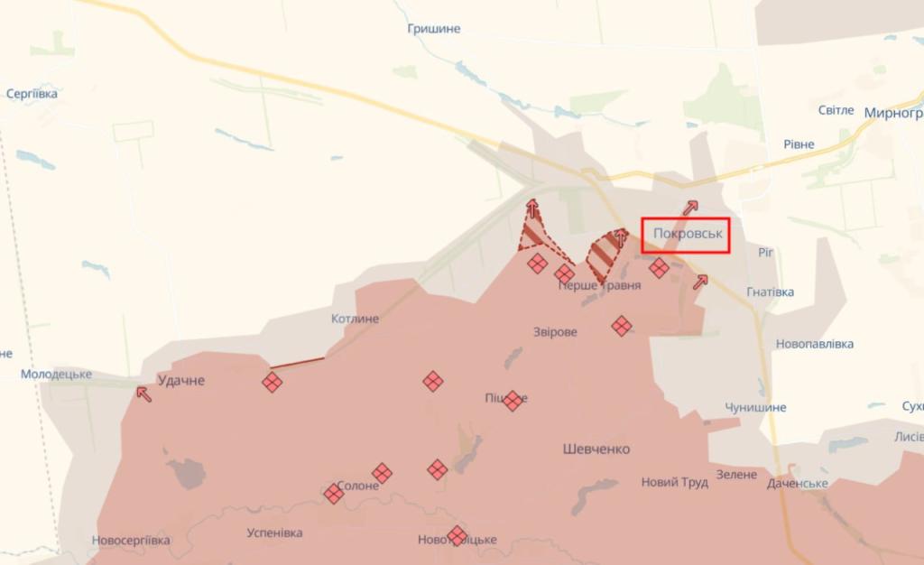This screenshot has width=924, height=565.
Task: Select the red line segment southwest of Котлине
Action: click(x=297, y=363)
